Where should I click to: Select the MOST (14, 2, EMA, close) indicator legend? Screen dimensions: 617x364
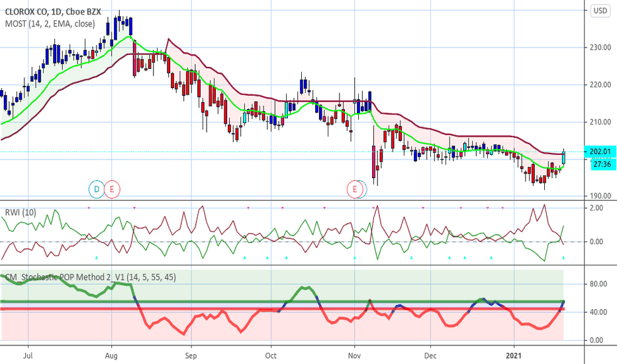[x=50, y=24]
